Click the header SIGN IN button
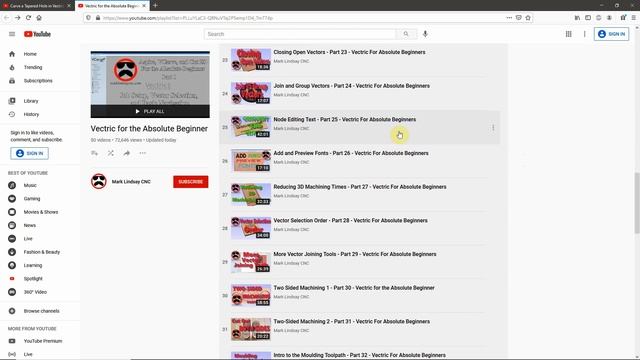Screen dimensions: 640x360 pos(611,34)
